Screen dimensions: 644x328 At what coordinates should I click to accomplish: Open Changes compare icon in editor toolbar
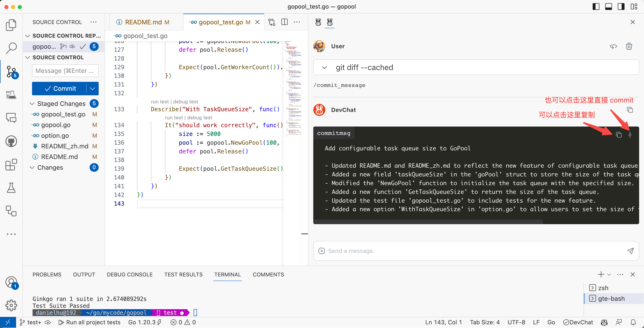272,22
